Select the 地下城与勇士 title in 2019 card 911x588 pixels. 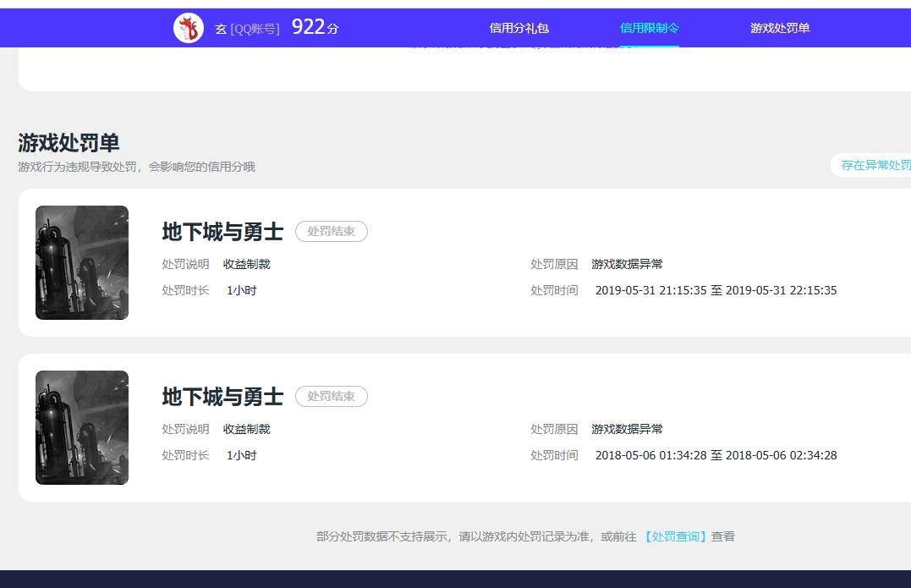pos(222,231)
